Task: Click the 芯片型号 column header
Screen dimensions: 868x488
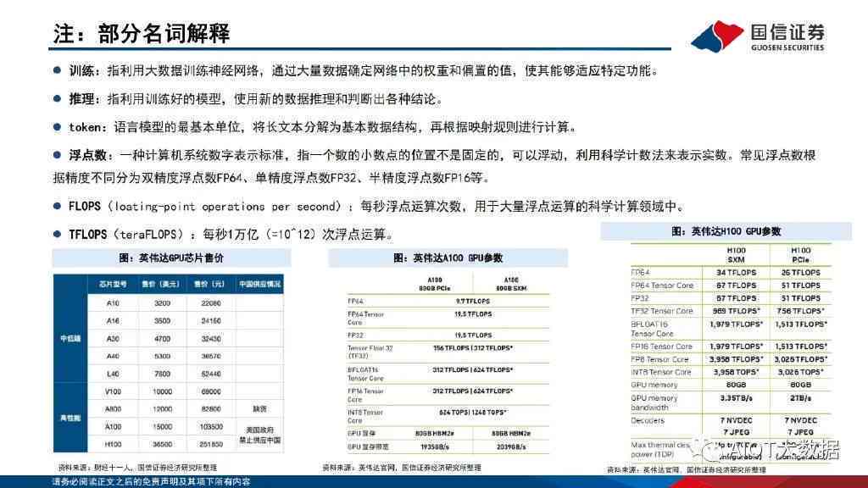Action: click(x=113, y=284)
